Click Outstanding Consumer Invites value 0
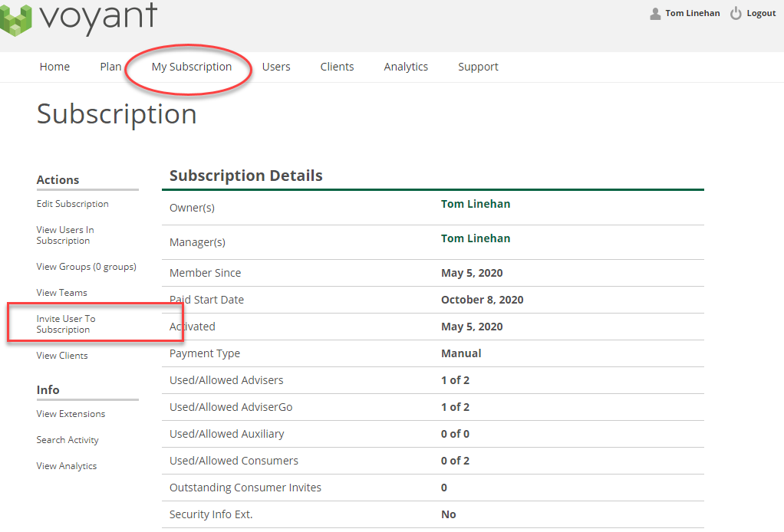The width and height of the screenshot is (784, 532). pyautogui.click(x=444, y=488)
